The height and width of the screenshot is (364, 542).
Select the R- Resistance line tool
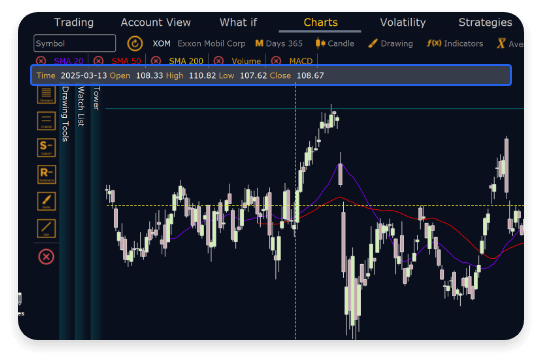pos(46,174)
